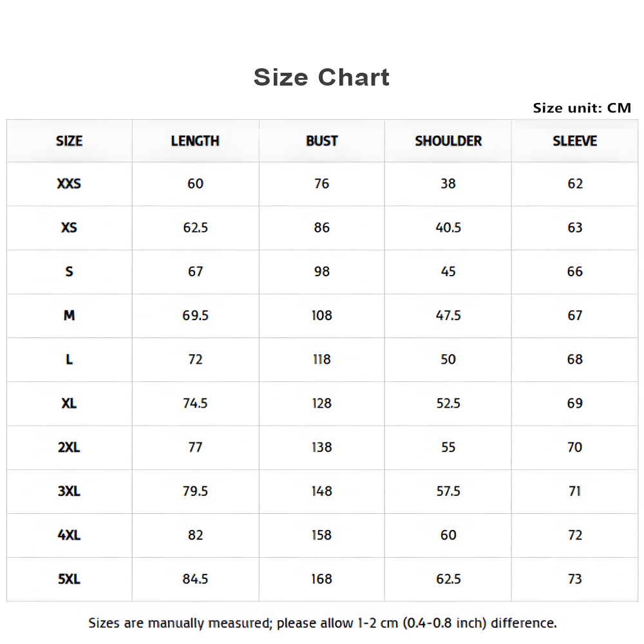Select shoulder value 45 in S row
Screen dimensions: 644x644
448,272
